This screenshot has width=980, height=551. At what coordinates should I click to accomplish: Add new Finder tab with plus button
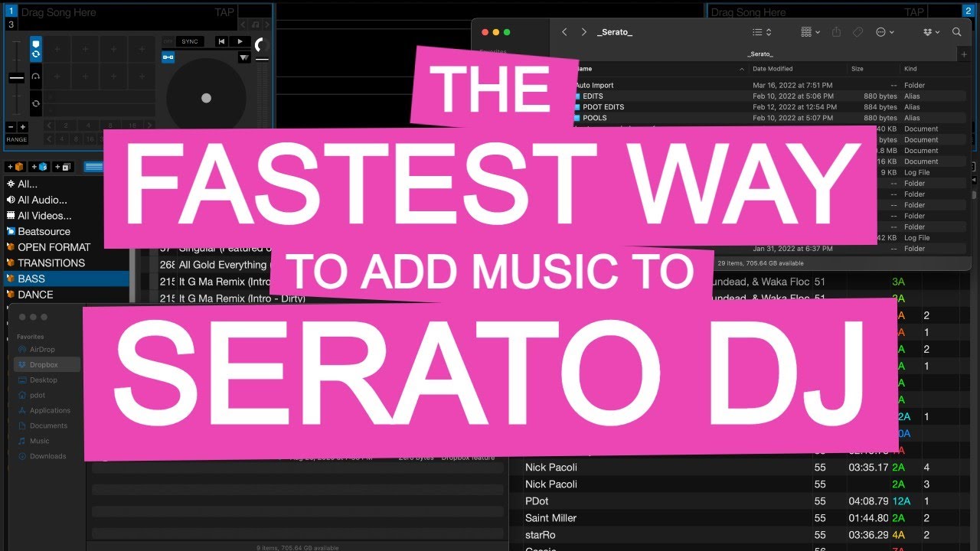pos(964,54)
